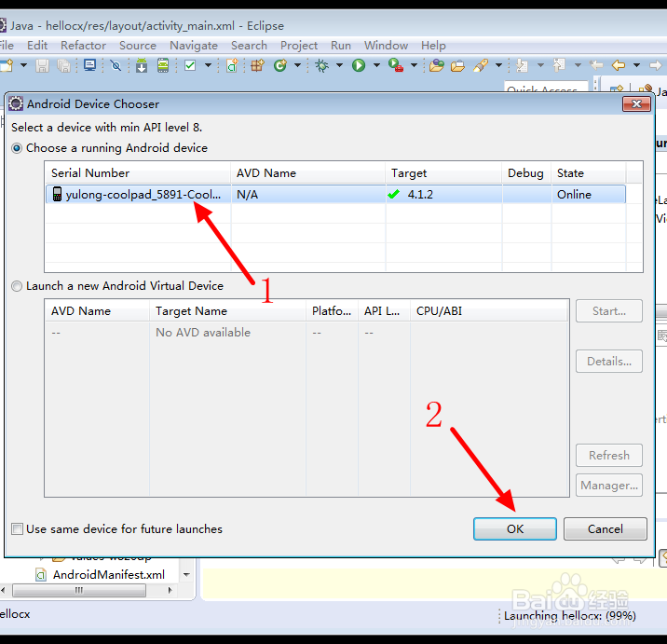Click the green Run button icon
This screenshot has width=667, height=644.
[359, 65]
